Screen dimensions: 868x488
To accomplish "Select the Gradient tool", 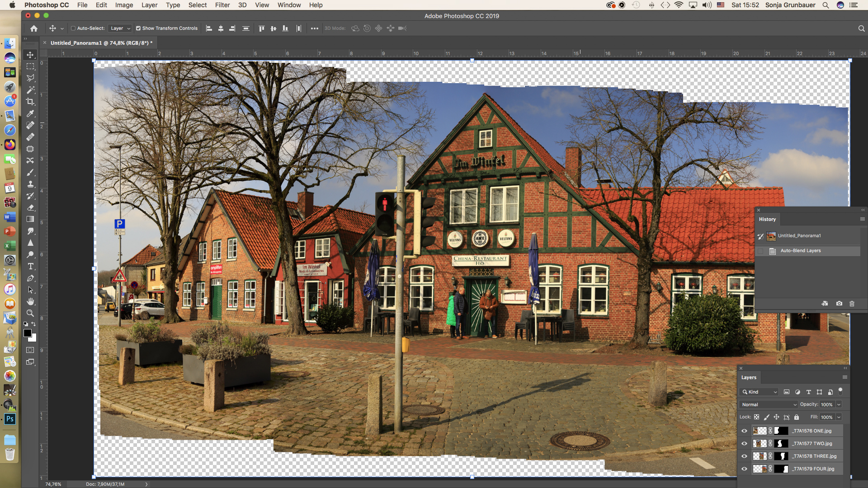I will tap(30, 219).
